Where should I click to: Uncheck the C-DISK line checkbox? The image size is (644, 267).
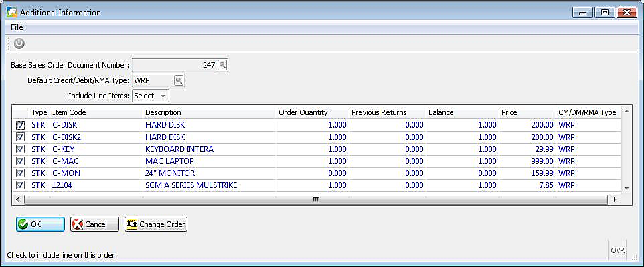(x=21, y=125)
